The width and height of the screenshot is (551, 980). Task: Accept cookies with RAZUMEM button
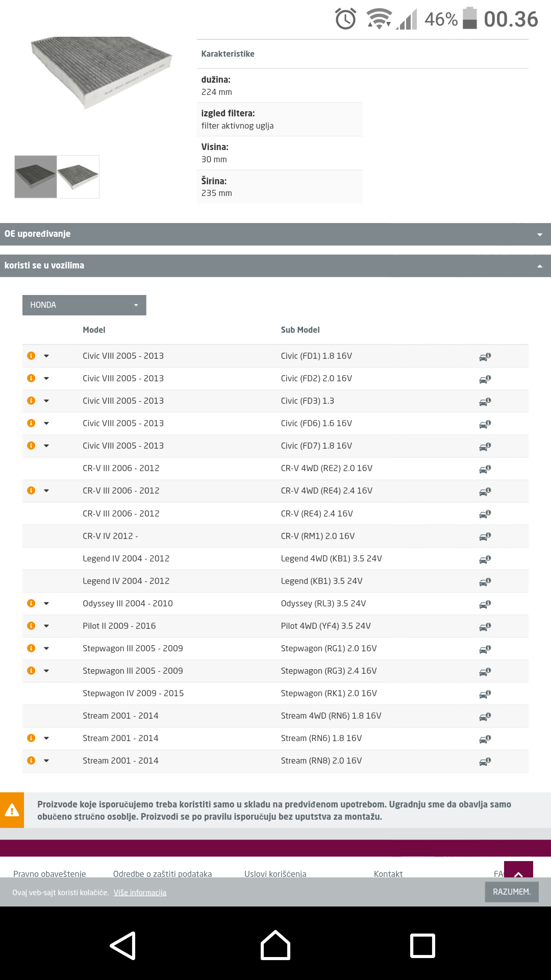[x=512, y=892]
